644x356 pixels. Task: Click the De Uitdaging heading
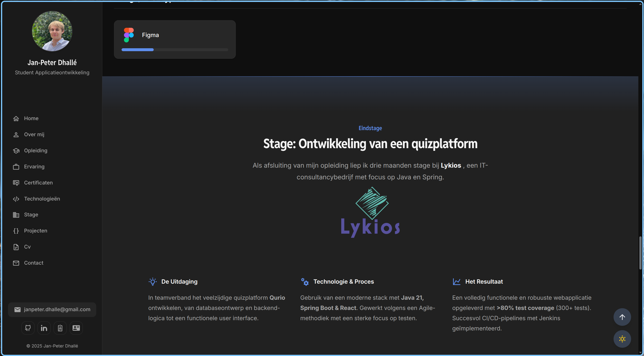pos(179,282)
